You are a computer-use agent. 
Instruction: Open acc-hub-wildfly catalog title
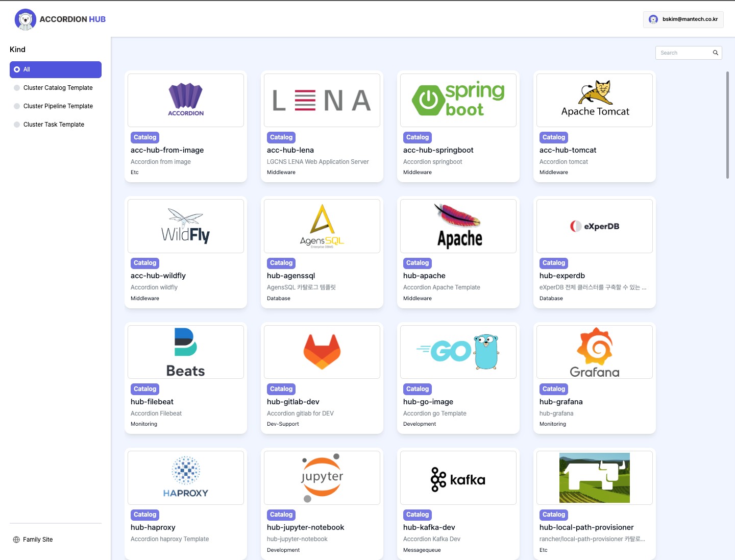tap(158, 276)
